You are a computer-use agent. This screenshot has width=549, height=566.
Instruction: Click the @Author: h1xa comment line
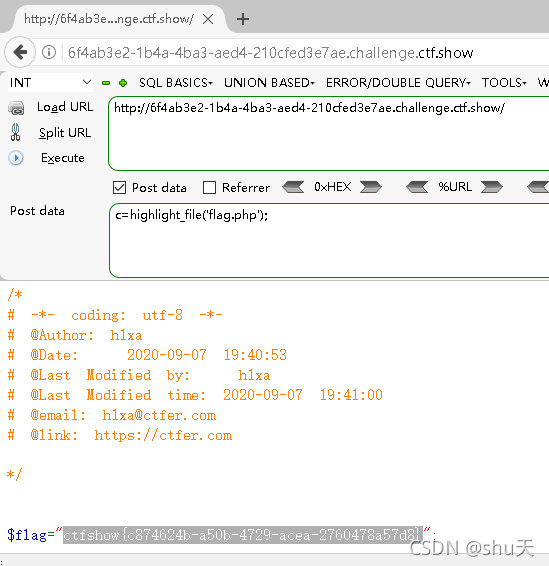75,335
